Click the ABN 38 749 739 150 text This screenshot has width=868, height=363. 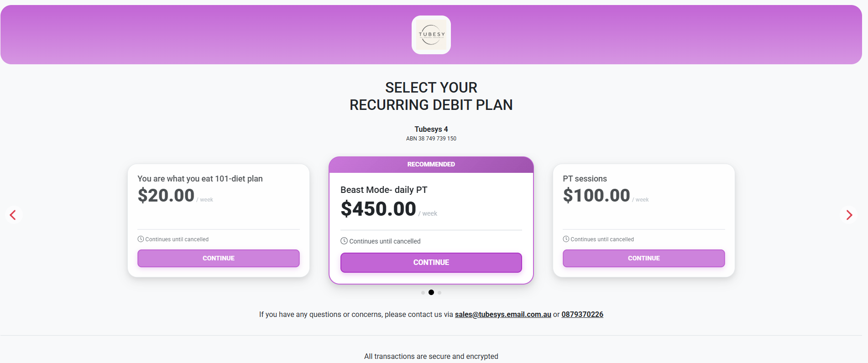pos(431,139)
